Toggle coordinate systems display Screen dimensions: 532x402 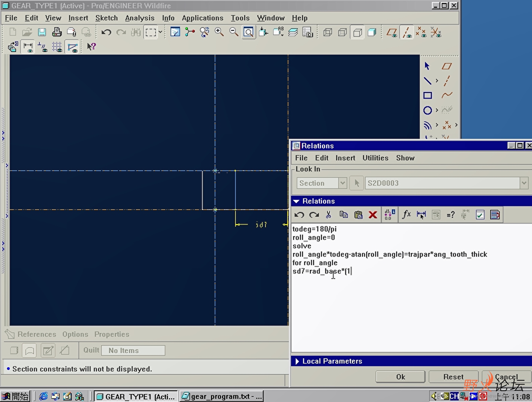pos(436,32)
